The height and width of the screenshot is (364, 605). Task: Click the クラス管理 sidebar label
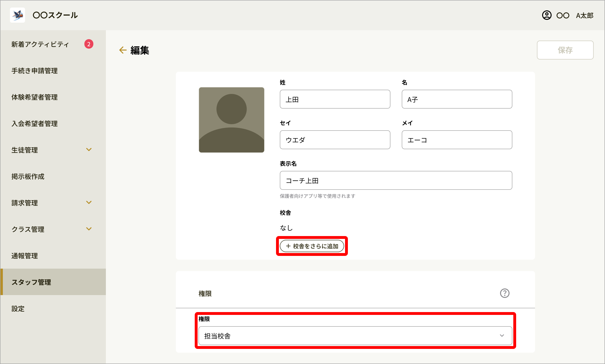[x=28, y=229]
